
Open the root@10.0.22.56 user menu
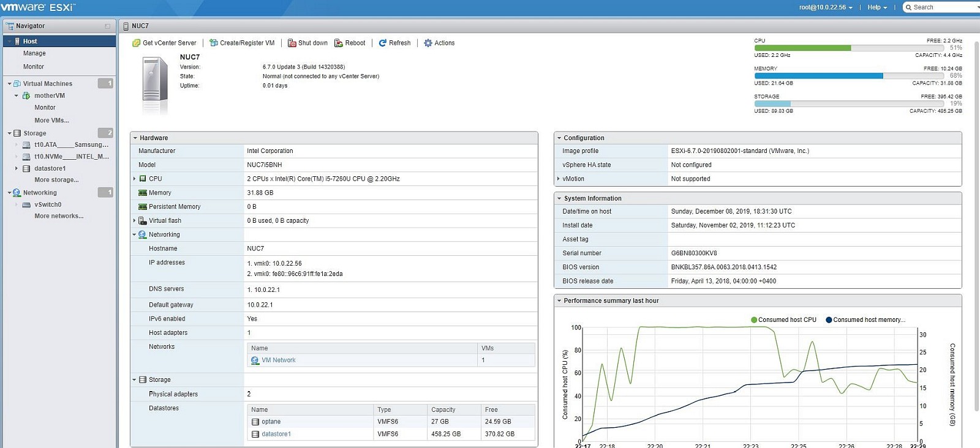click(826, 7)
